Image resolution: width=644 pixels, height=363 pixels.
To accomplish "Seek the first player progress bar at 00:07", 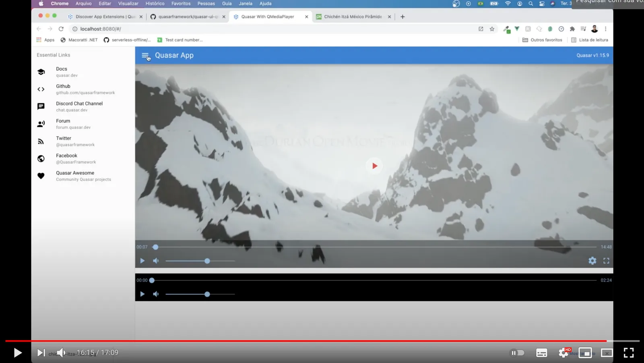I will tap(374, 247).
